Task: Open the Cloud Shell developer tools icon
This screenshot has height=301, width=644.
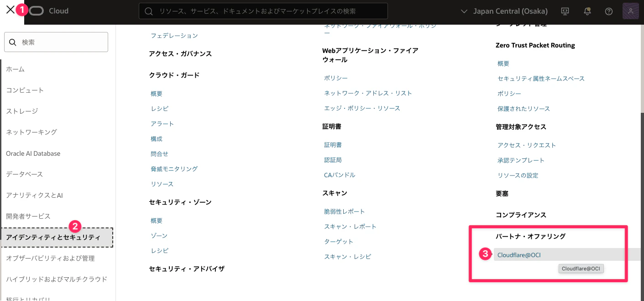Action: point(565,11)
